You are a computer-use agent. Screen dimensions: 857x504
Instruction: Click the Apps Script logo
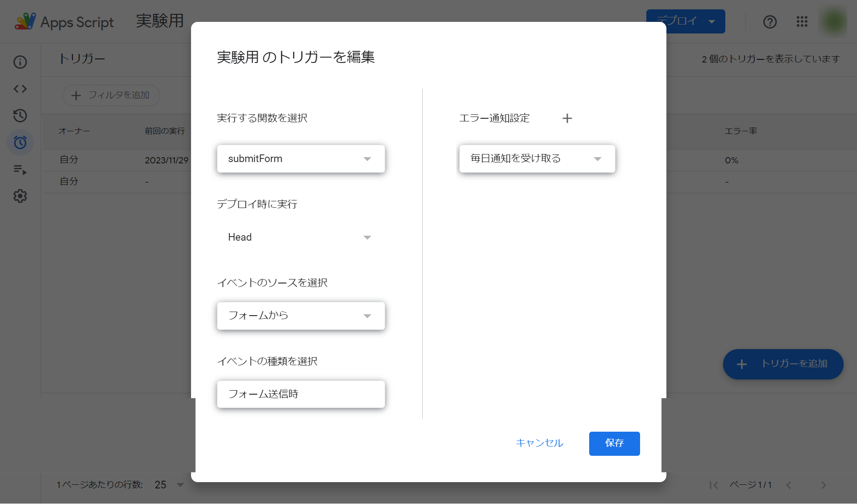(x=25, y=21)
